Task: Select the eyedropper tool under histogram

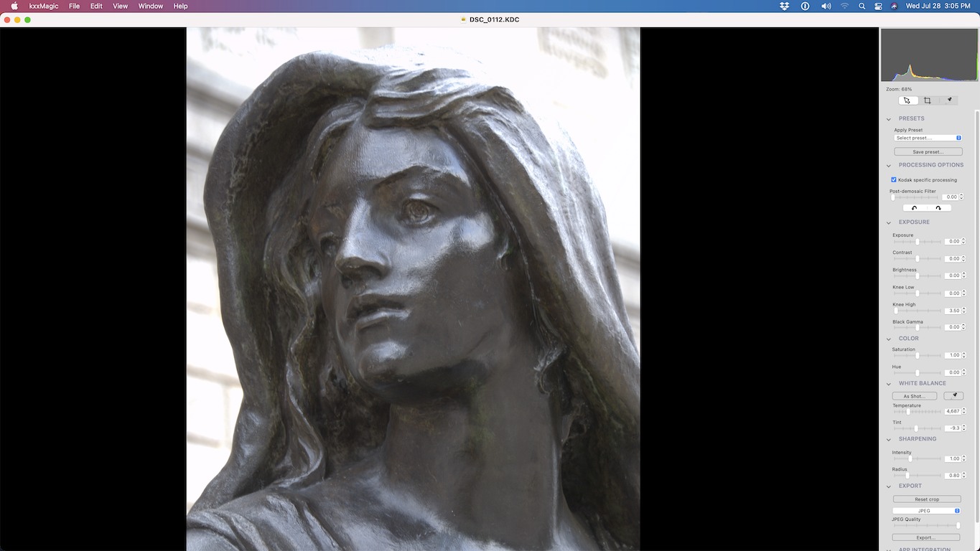Action: [949, 100]
